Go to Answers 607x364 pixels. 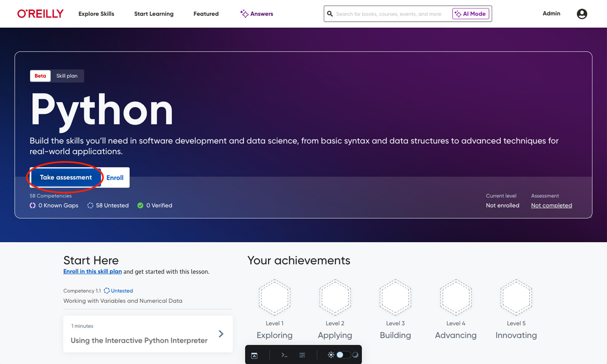click(256, 14)
